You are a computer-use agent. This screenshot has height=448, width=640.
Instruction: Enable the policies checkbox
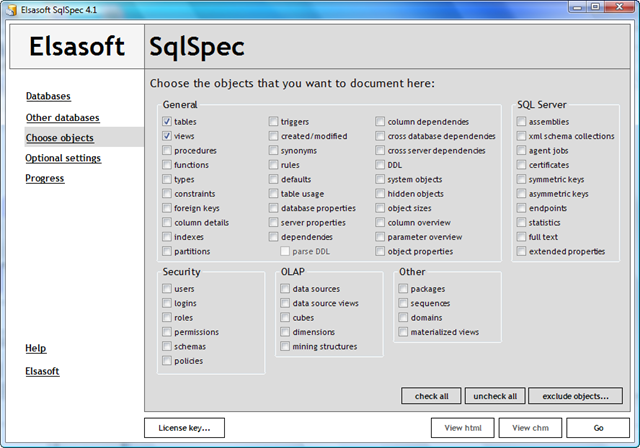coord(167,360)
